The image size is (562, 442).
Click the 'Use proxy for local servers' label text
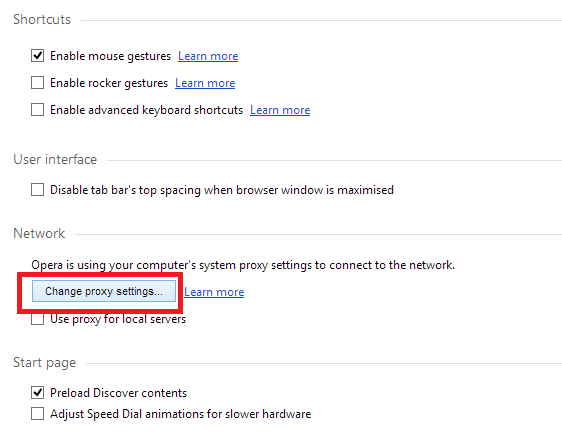pyautogui.click(x=118, y=319)
